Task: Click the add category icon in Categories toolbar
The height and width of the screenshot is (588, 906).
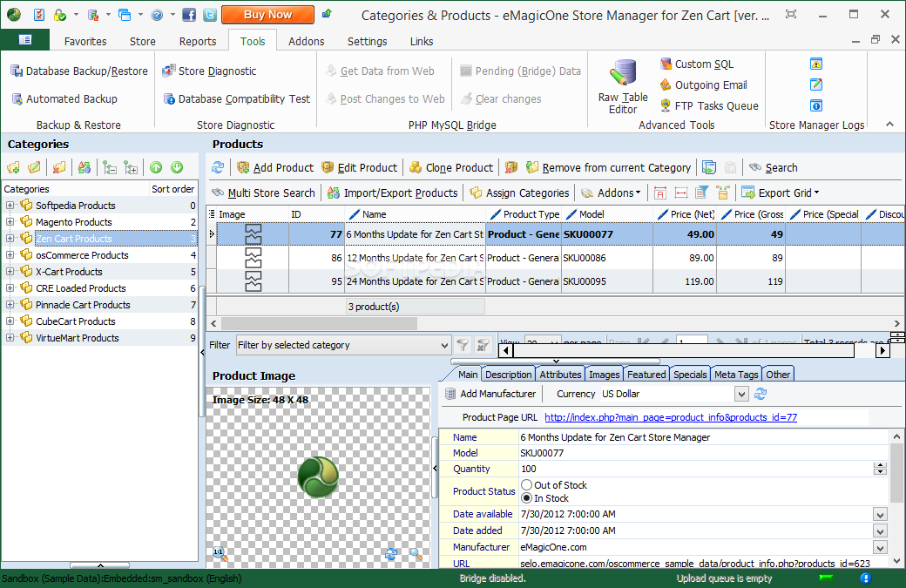Action: (x=13, y=167)
